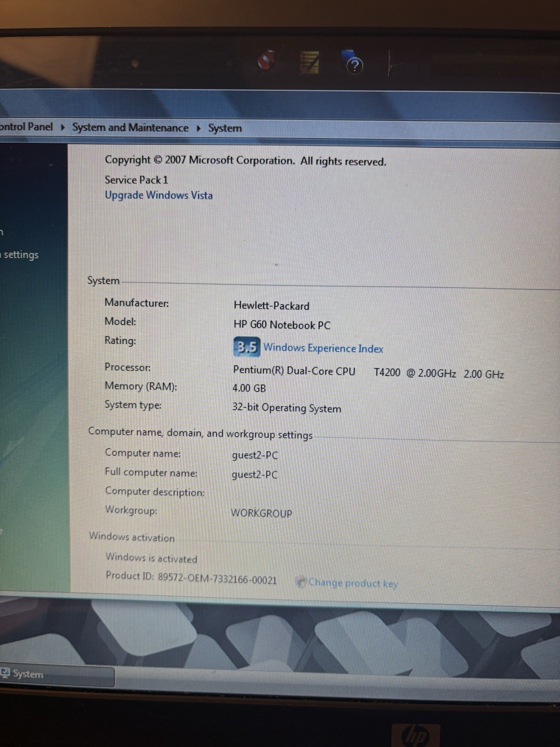Viewport: 560px width, 747px height.
Task: Click the 'Windows activation' section heading
Action: pos(132,537)
